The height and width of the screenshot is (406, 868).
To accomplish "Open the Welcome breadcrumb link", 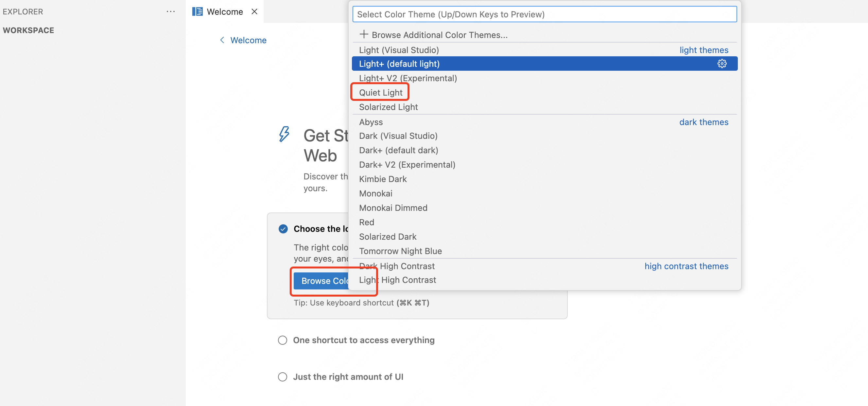I will point(248,40).
